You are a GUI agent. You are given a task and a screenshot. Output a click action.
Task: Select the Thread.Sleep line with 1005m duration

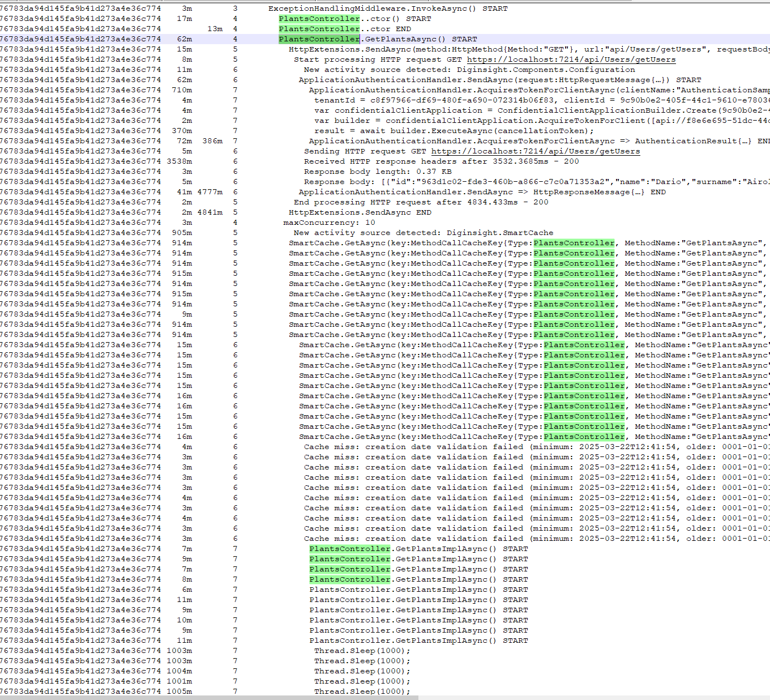[x=362, y=692]
